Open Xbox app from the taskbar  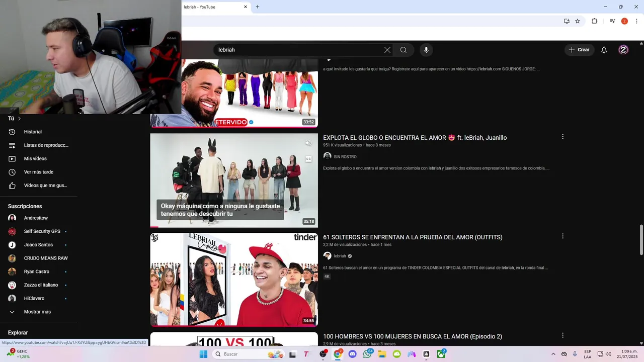(441, 354)
